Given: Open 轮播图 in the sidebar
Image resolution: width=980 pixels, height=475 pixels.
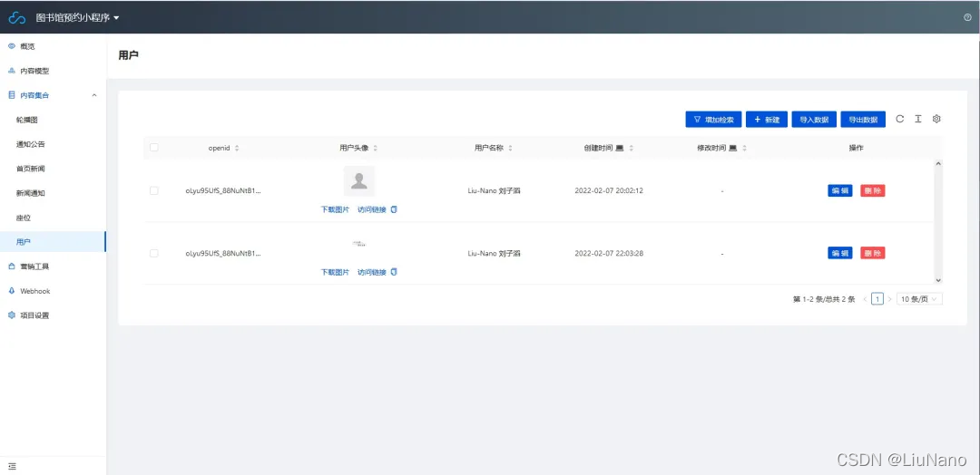Looking at the screenshot, I should coord(27,120).
